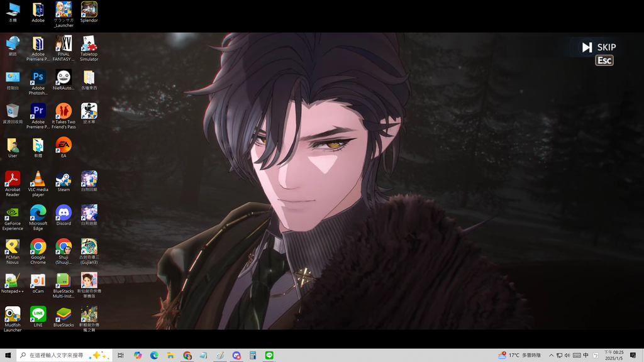Open the Windows Start menu
The height and width of the screenshot is (362, 644).
tap(8, 356)
